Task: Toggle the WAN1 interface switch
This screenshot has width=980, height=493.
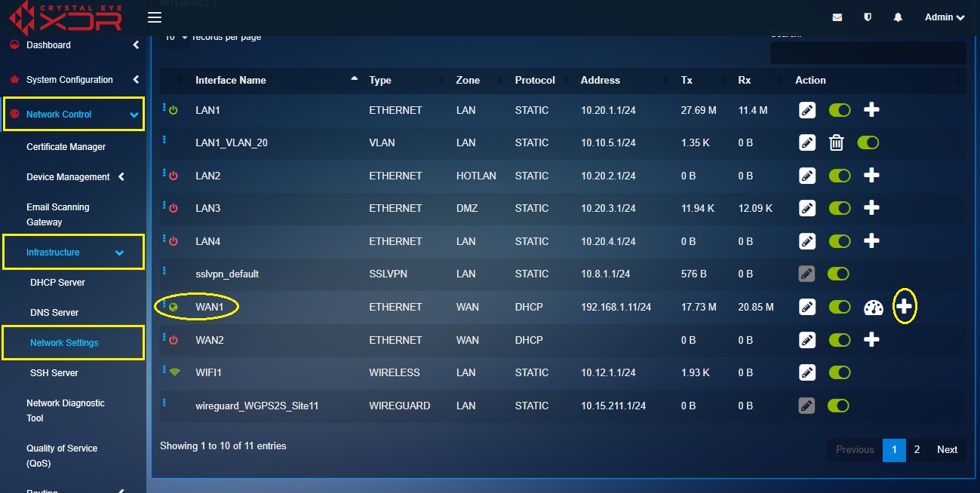Action: click(x=840, y=307)
